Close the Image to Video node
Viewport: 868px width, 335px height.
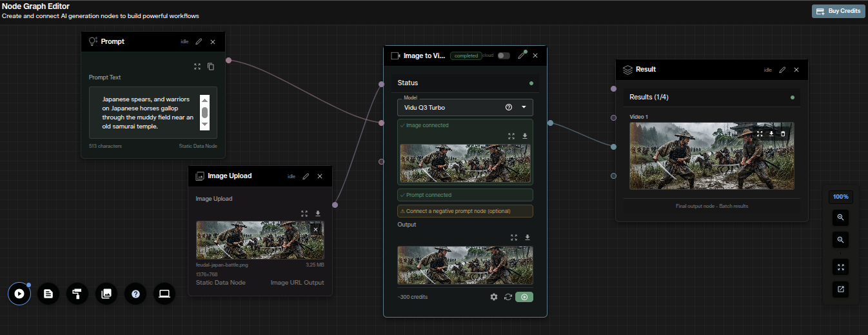click(x=535, y=56)
